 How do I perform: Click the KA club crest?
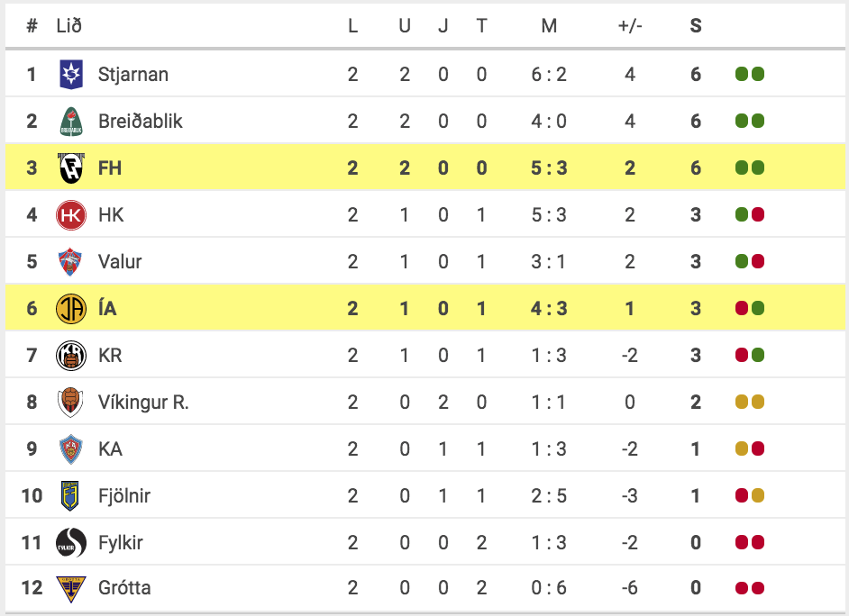(x=70, y=448)
